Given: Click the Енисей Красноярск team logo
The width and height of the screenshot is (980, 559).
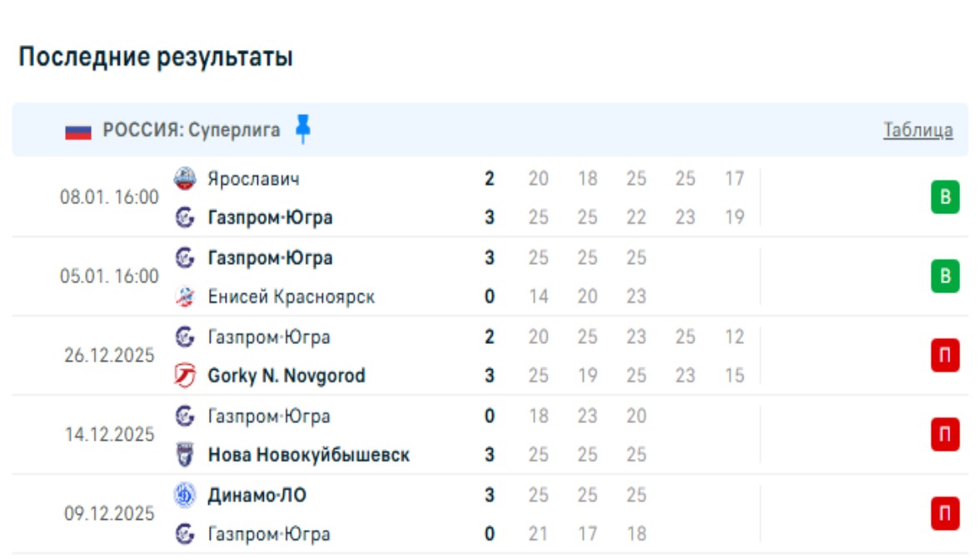Looking at the screenshot, I should pyautogui.click(x=185, y=297).
